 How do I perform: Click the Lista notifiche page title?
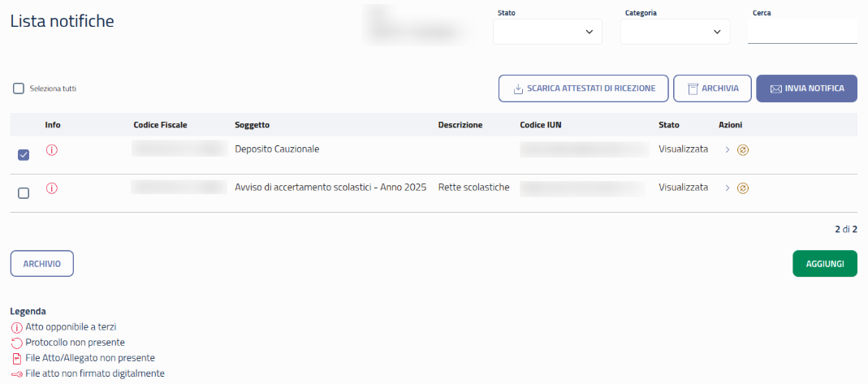click(x=62, y=21)
